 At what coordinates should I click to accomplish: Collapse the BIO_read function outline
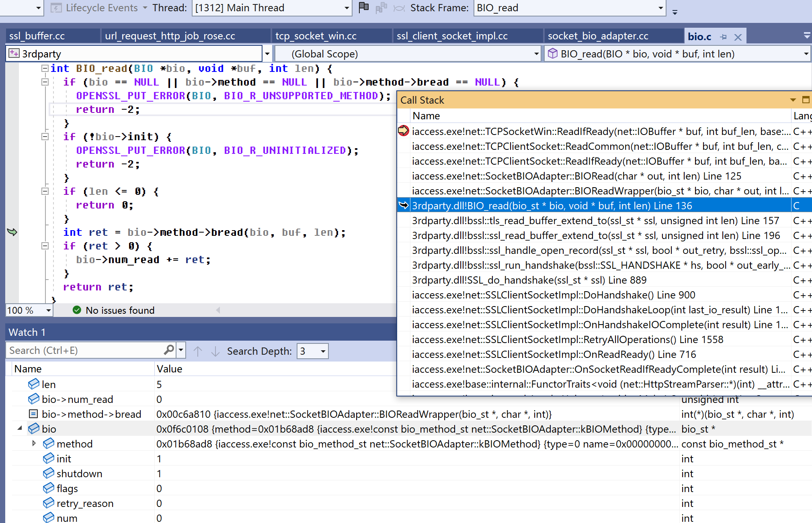tap(45, 68)
